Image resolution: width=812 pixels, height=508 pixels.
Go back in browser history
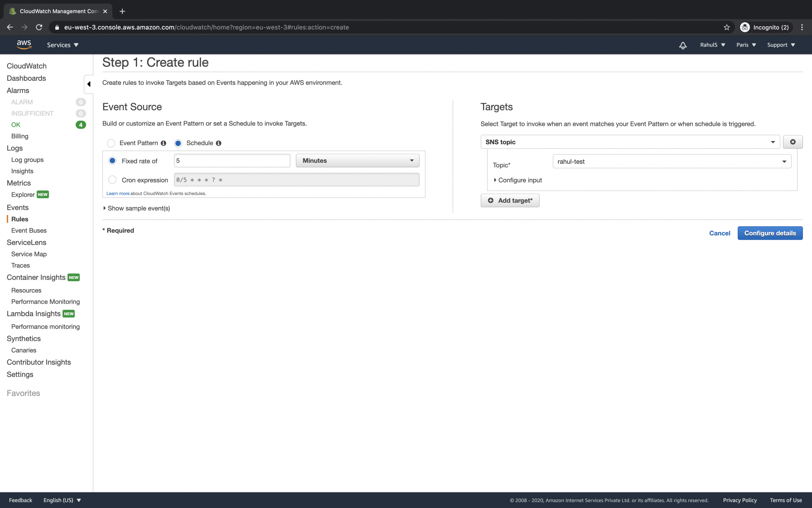pos(10,27)
